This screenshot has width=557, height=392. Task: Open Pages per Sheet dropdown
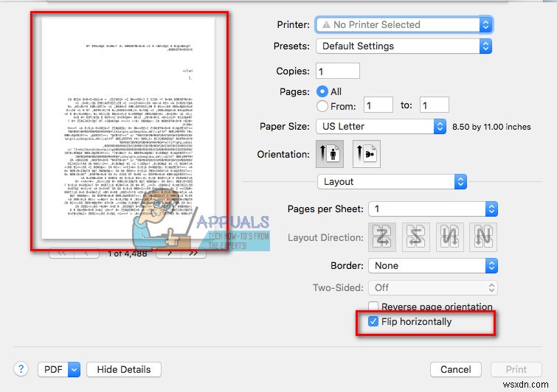433,209
